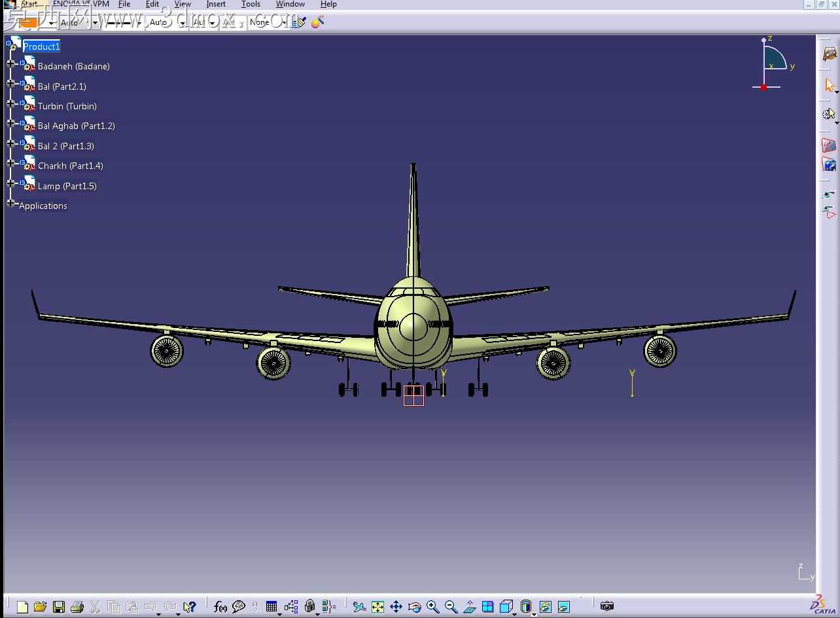
Task: Click the Normal View icon
Action: (470, 607)
